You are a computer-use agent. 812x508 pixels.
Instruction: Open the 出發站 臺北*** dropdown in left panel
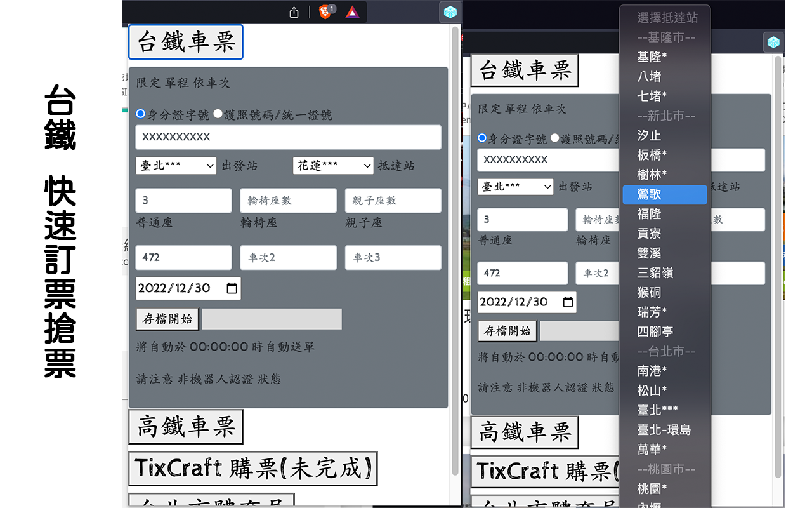tap(176, 166)
